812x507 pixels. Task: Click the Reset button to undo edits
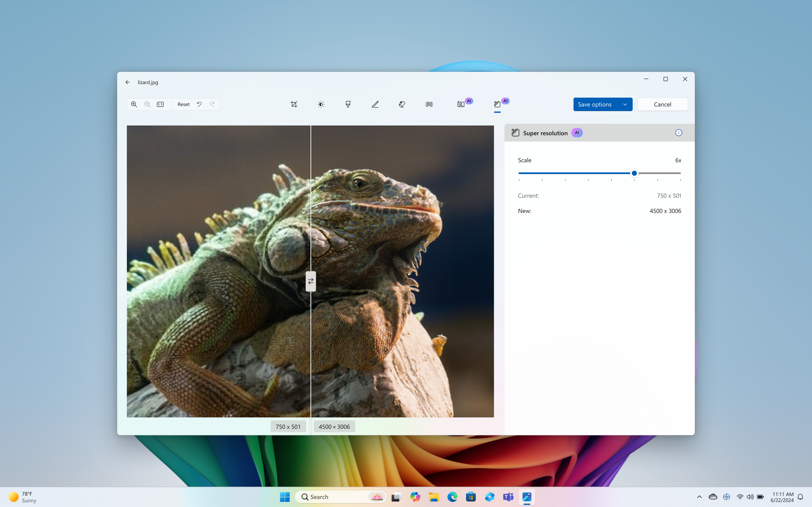tap(184, 104)
